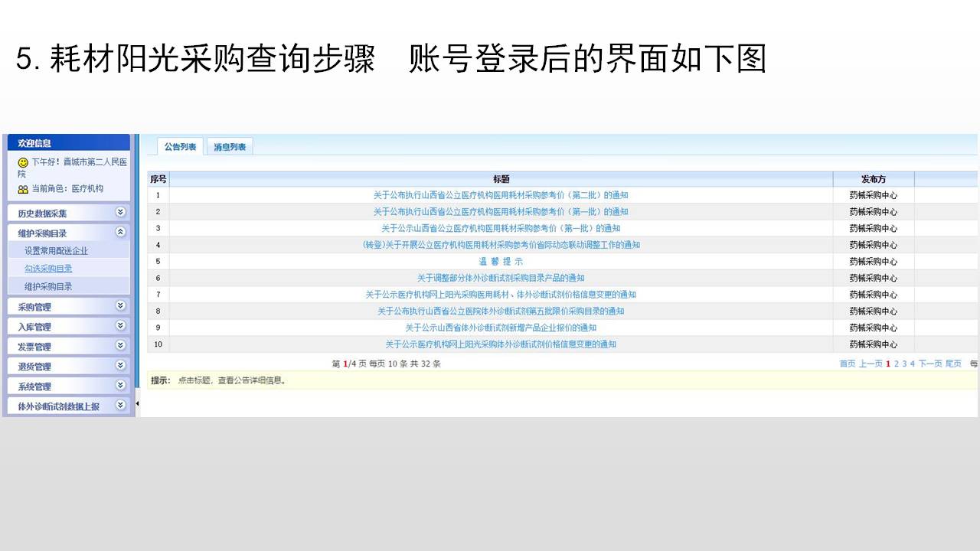Screen dimensions: 980x551
Task: Expand the 入库管理 section chevron
Action: point(120,325)
